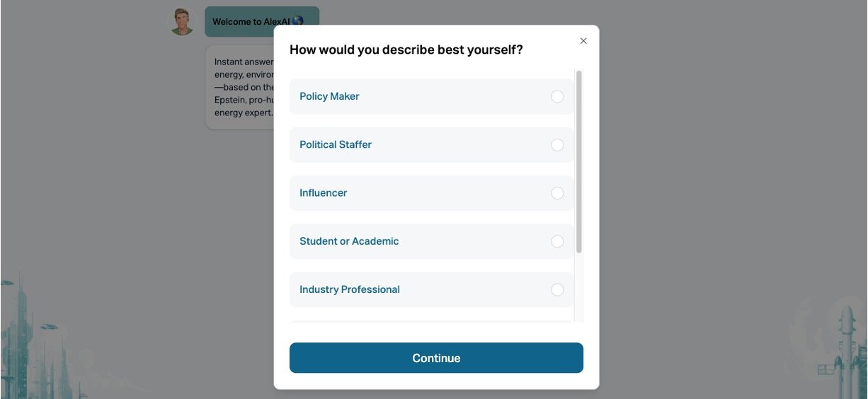
Task: Click Alex's avatar picture
Action: 183,22
